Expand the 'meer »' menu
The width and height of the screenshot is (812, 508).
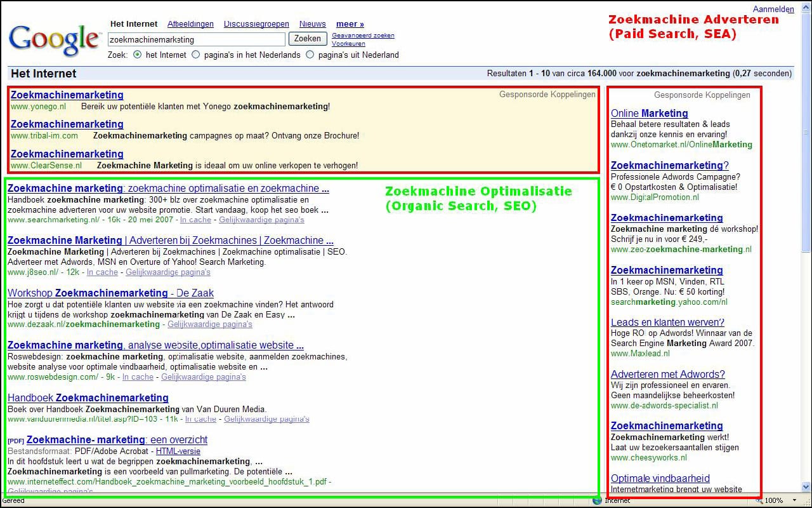(x=350, y=24)
